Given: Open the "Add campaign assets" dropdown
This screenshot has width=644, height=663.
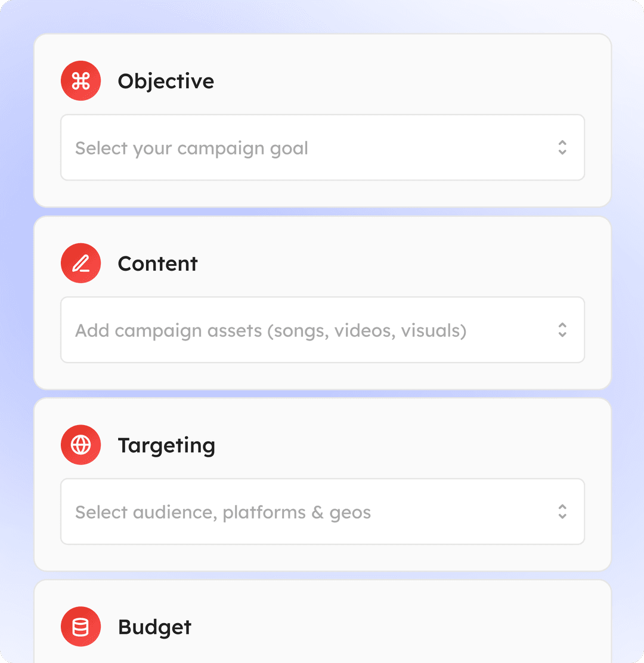Looking at the screenshot, I should tap(310, 330).
